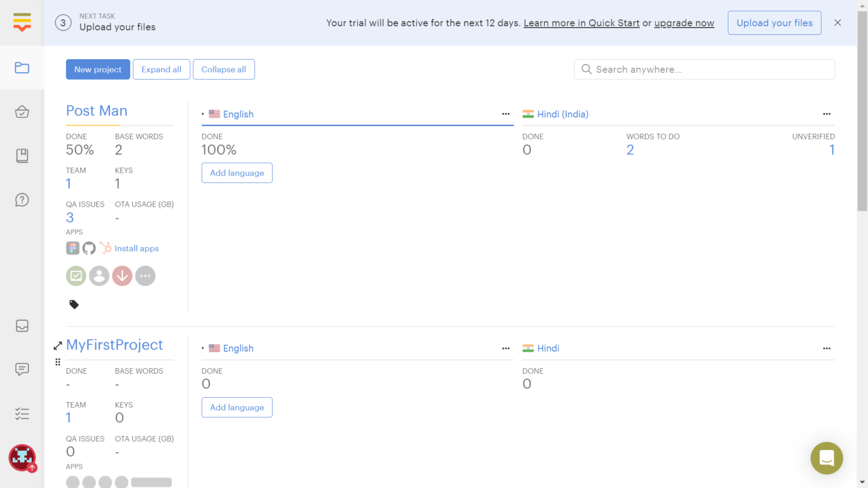Open the more options menu for Hindi (India)
Screen dimensions: 868x488
click(827, 114)
